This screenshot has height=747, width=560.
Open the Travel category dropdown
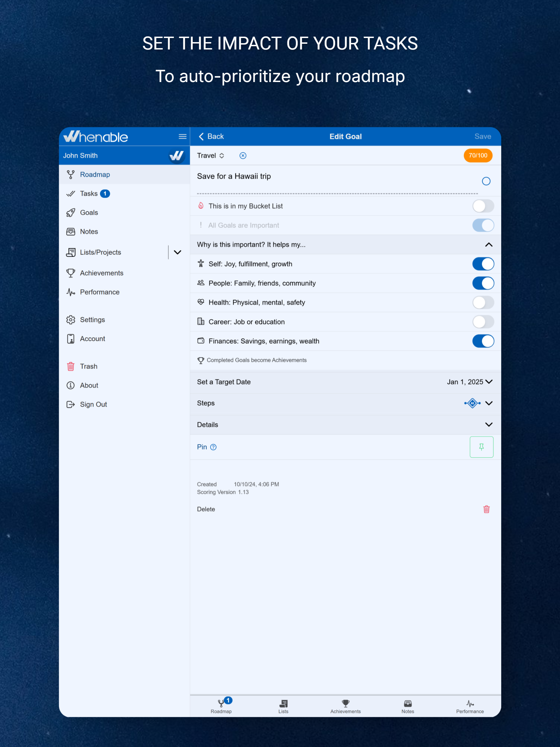click(x=211, y=155)
